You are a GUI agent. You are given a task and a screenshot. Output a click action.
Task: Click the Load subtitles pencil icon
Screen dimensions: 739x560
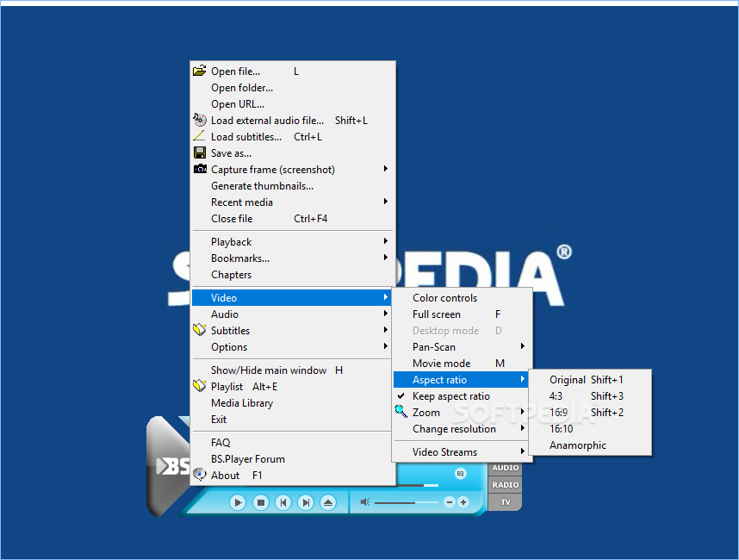[x=199, y=136]
